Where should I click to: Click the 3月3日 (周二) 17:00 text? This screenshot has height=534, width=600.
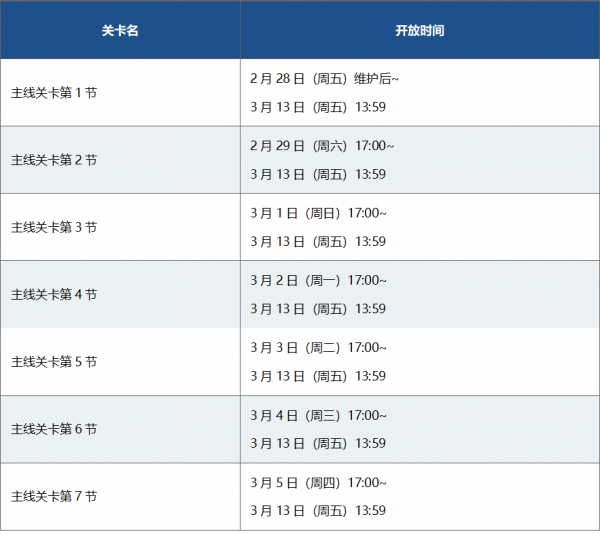coord(318,348)
